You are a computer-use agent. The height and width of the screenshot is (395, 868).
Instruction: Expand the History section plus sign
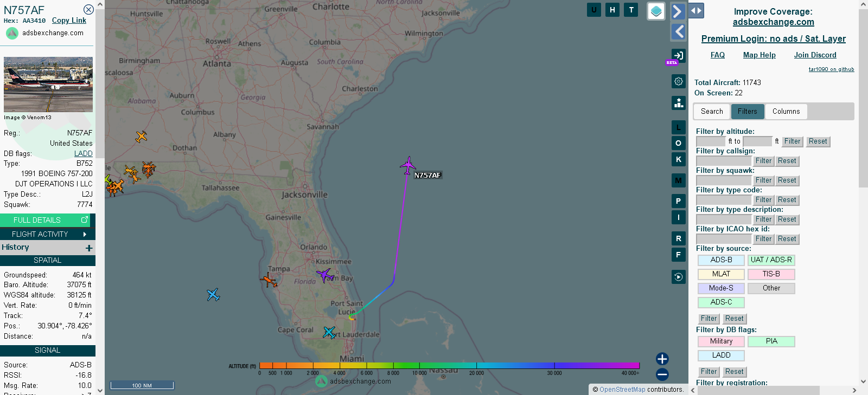point(89,248)
